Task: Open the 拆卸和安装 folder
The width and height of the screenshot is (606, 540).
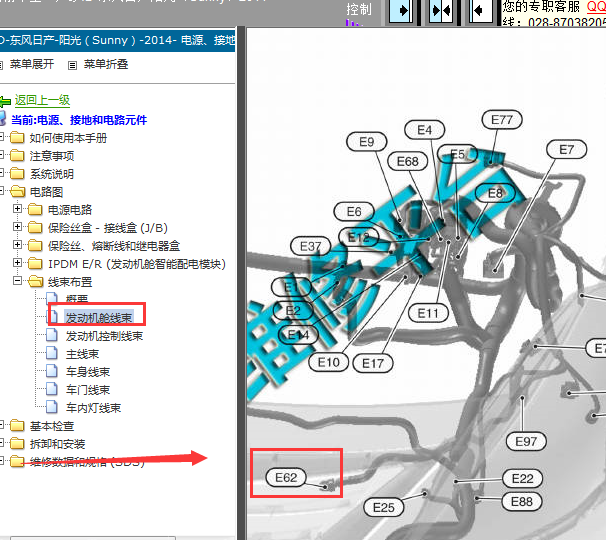Action: pos(57,444)
